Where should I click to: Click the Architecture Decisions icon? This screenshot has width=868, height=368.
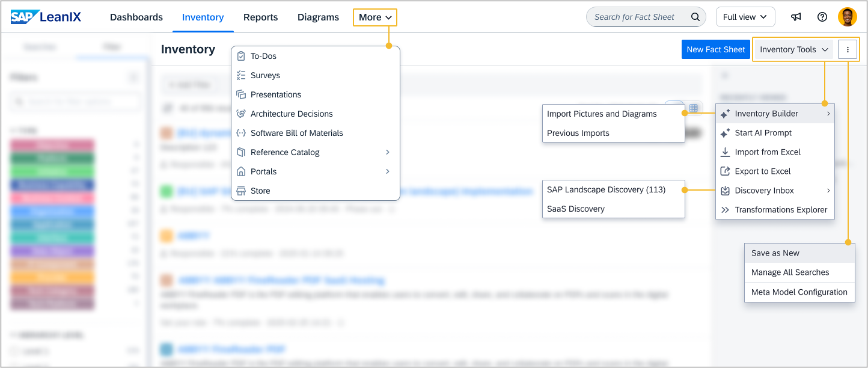tap(241, 114)
